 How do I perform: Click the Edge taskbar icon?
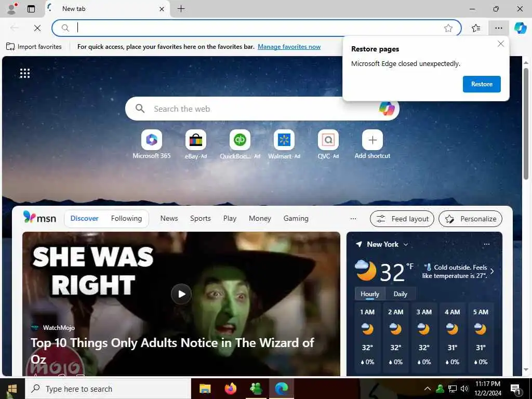click(282, 389)
